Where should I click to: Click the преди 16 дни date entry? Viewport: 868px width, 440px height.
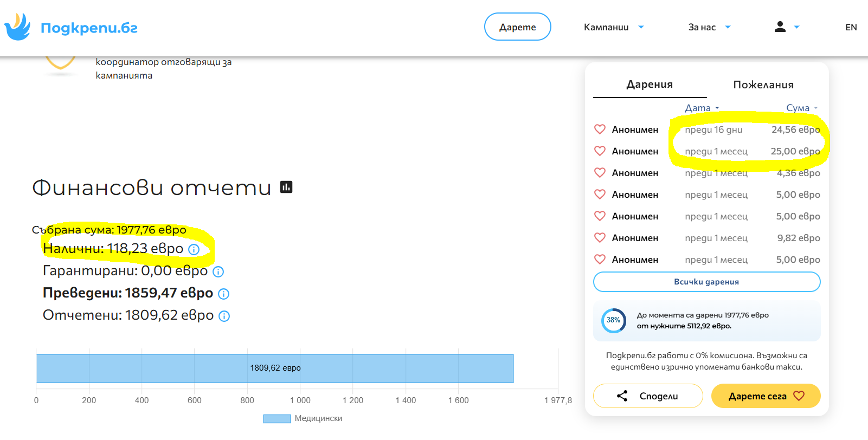(x=713, y=130)
